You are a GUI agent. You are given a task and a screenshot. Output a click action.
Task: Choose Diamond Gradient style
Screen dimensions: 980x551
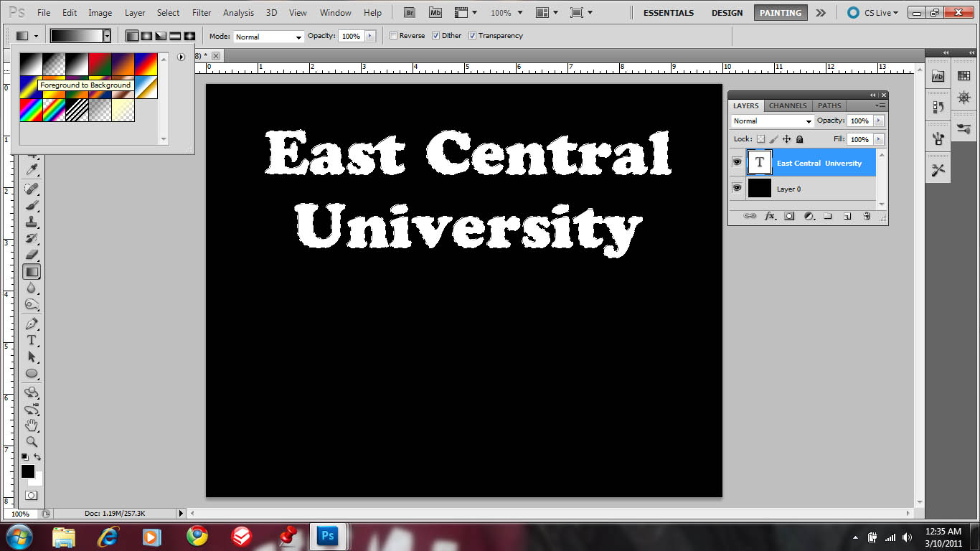(189, 36)
